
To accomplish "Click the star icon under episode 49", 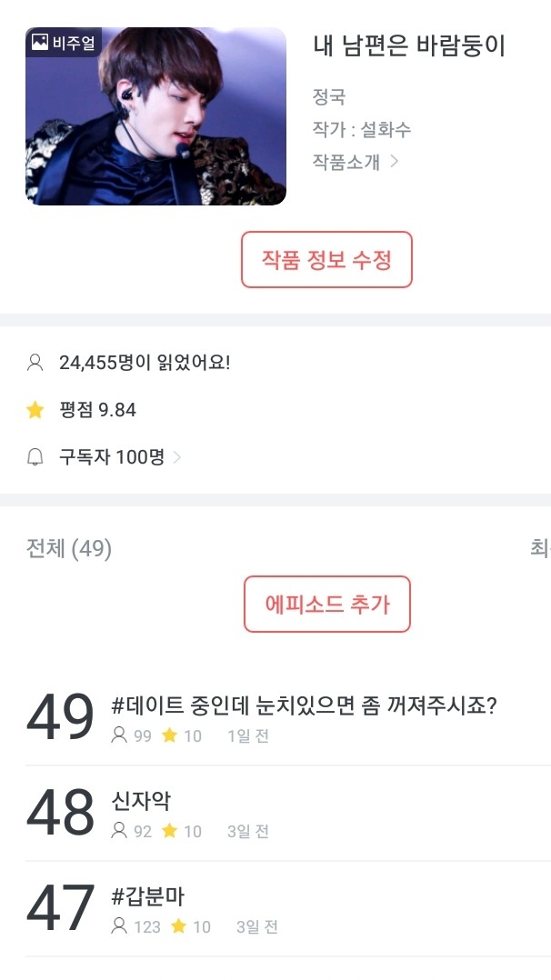I will 169,735.
